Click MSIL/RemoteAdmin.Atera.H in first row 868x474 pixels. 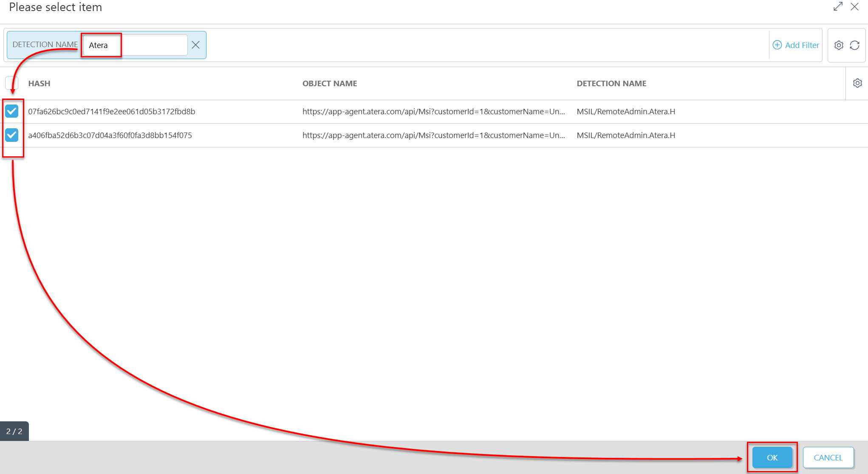pos(626,112)
